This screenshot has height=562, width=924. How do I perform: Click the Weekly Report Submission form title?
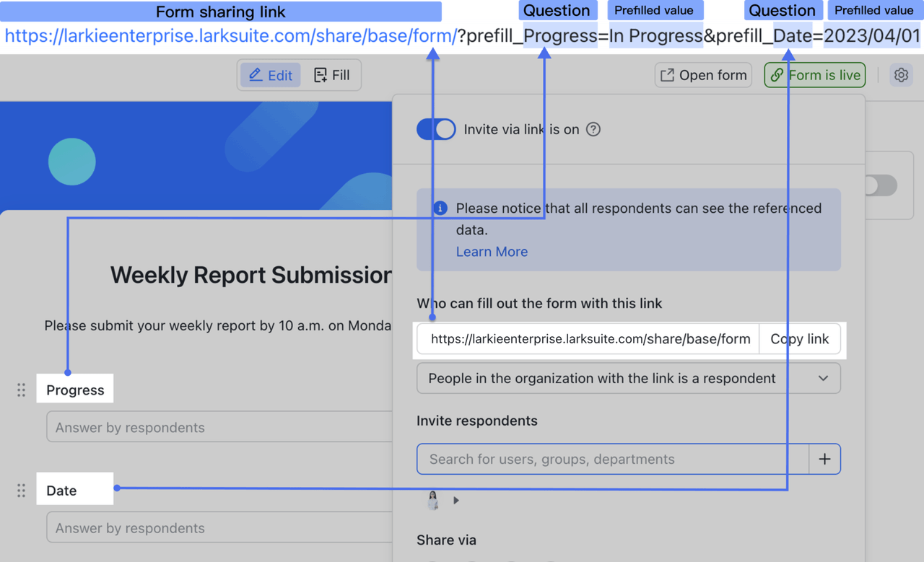tap(250, 275)
